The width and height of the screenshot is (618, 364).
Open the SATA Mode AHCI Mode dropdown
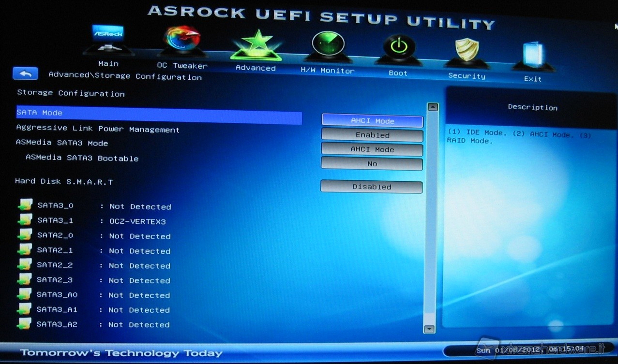click(x=372, y=121)
